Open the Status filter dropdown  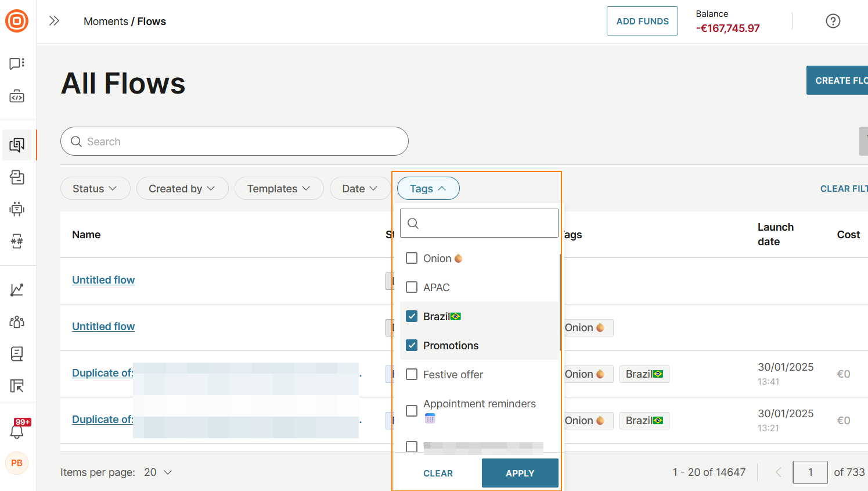(95, 188)
